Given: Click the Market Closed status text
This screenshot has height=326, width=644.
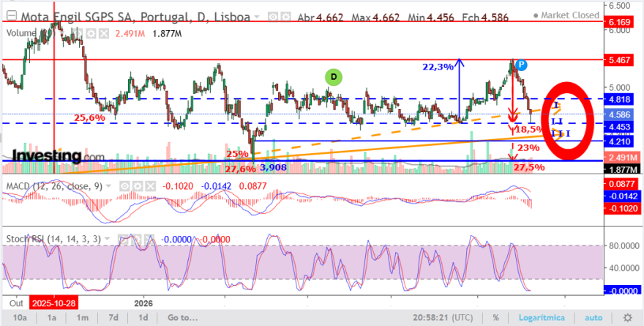Looking at the screenshot, I should point(570,15).
